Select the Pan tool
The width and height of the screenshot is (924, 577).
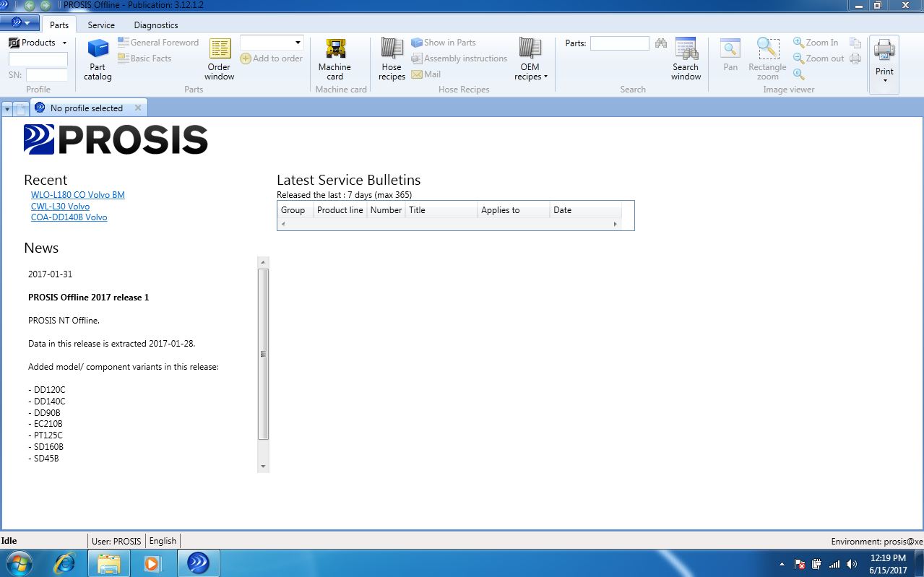click(x=730, y=56)
